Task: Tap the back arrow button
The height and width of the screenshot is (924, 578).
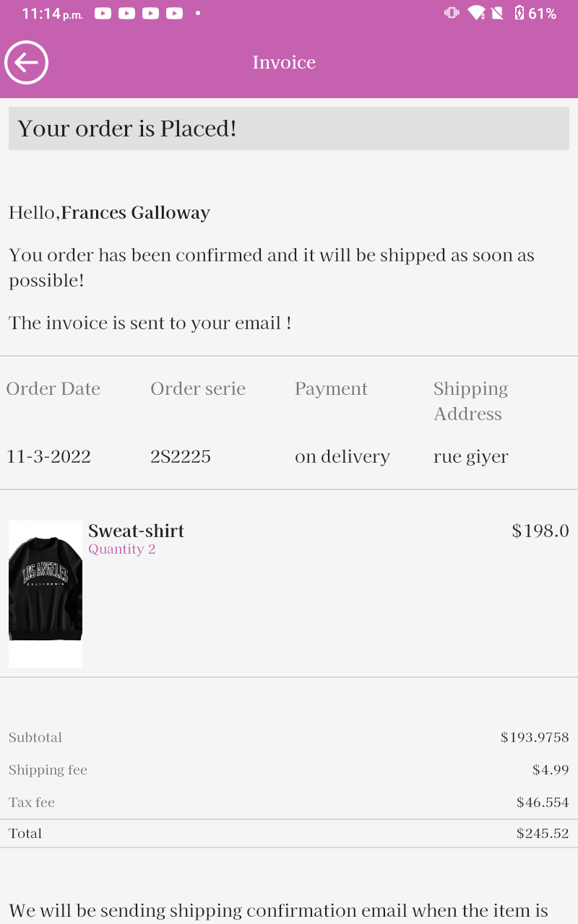Action: (27, 63)
